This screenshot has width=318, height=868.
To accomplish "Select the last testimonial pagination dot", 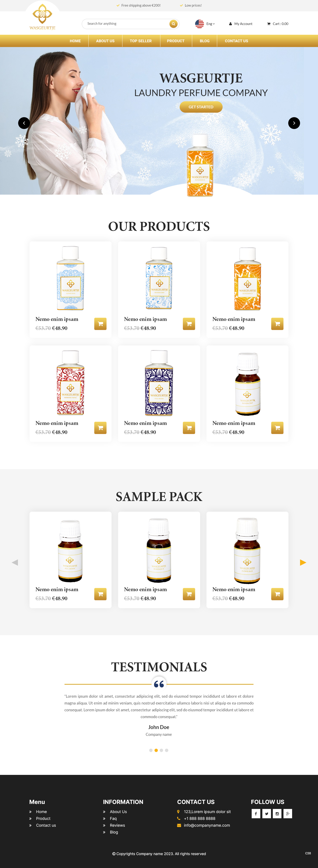I will click(166, 750).
